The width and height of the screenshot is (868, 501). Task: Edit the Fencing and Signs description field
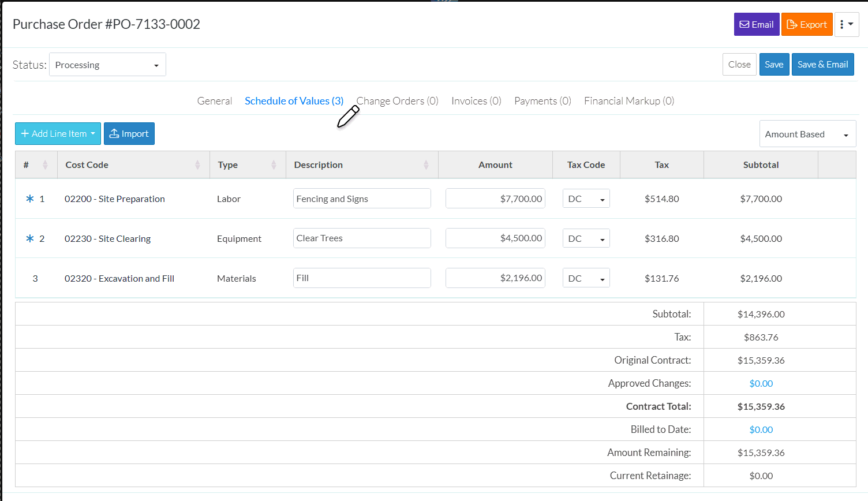(x=362, y=199)
